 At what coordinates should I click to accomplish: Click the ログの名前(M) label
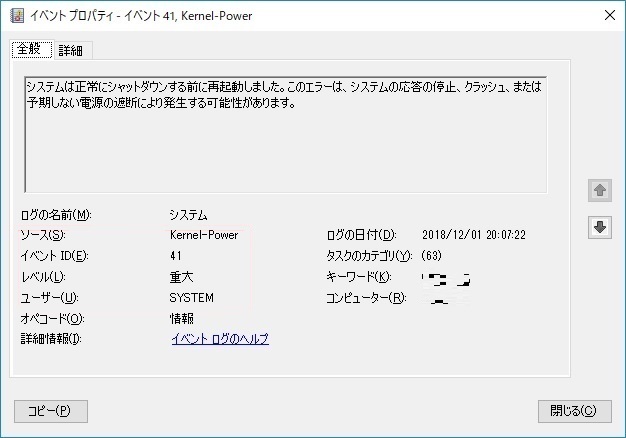coord(56,215)
